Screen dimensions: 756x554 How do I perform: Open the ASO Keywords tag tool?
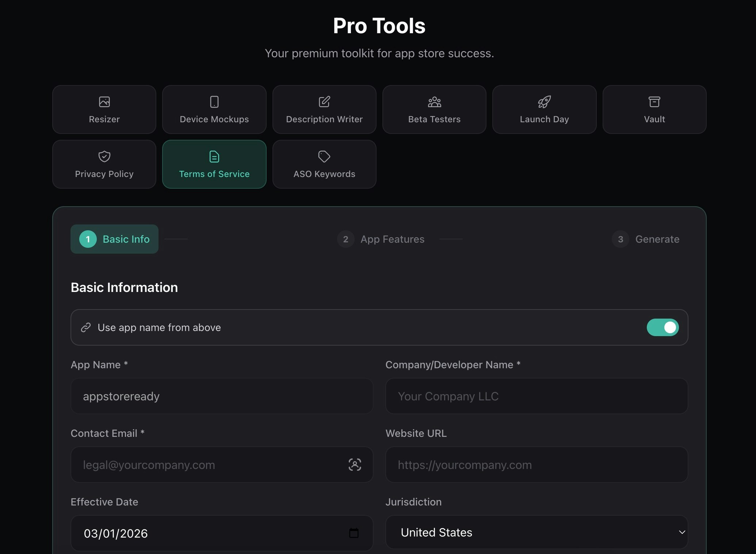[x=324, y=164]
